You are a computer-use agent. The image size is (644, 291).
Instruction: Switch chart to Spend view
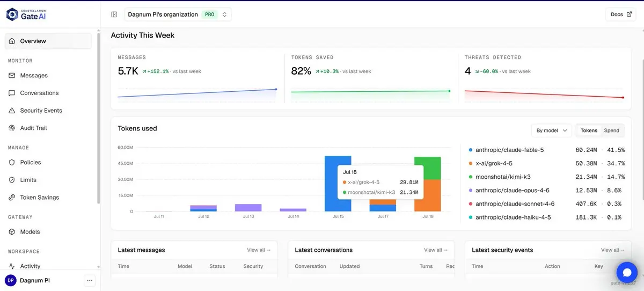click(612, 130)
